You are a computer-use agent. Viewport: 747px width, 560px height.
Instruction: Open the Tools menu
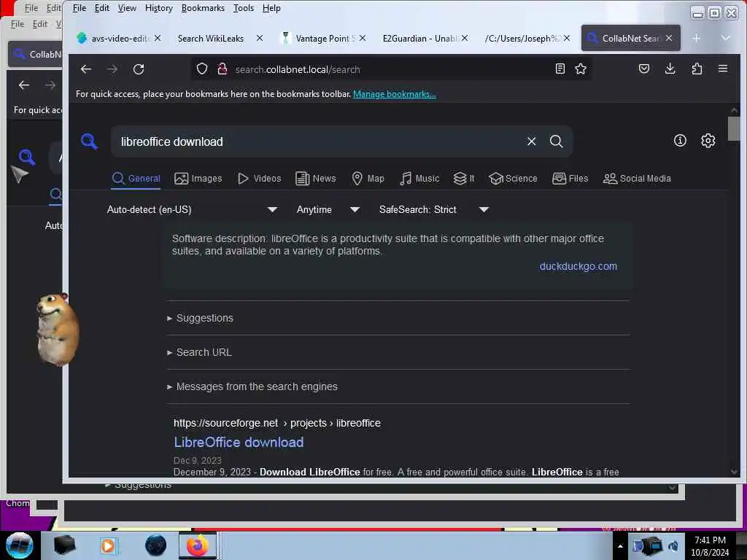pyautogui.click(x=244, y=8)
